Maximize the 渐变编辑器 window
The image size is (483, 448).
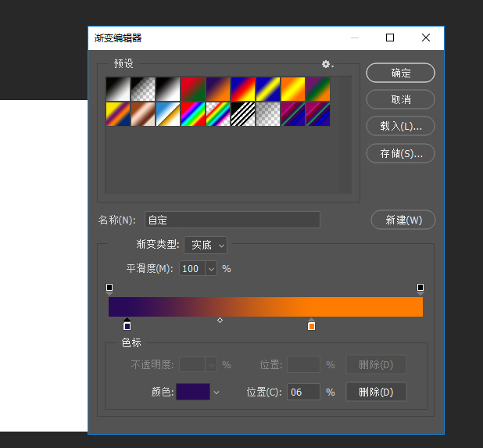[390, 38]
